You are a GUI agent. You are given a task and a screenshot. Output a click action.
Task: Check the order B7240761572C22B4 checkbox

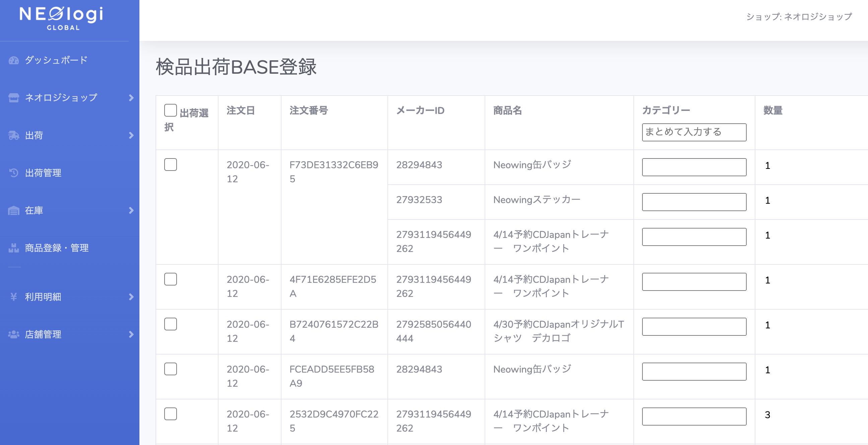(x=171, y=324)
